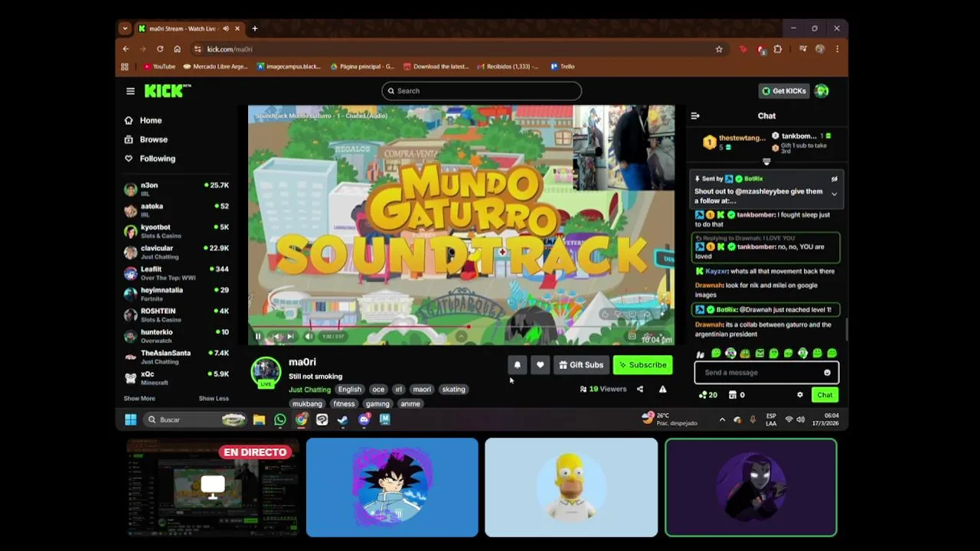Open Windows Start button
Viewport: 980px width, 551px height.
pyautogui.click(x=130, y=419)
